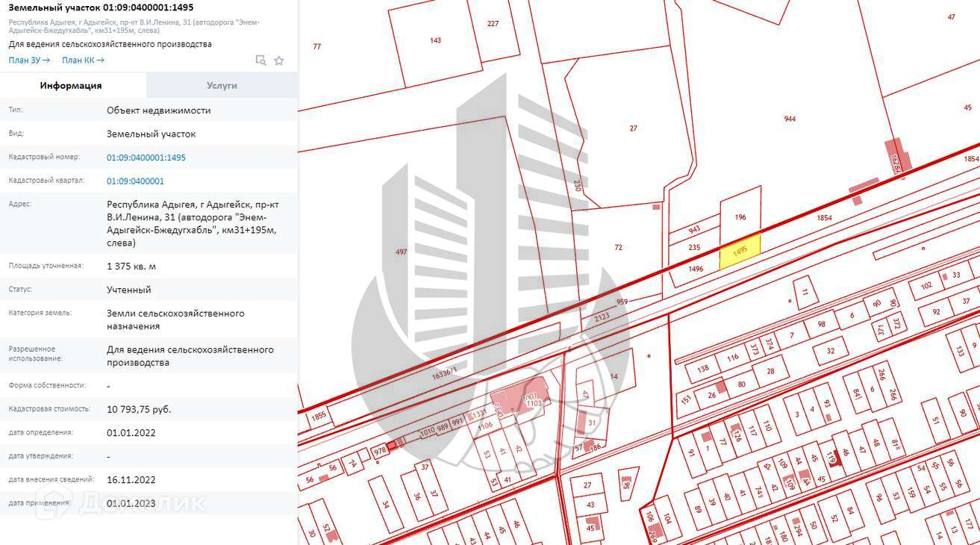This screenshot has width=980, height=545.
Task: Click parcel 28 on the map
Action: coord(771,370)
